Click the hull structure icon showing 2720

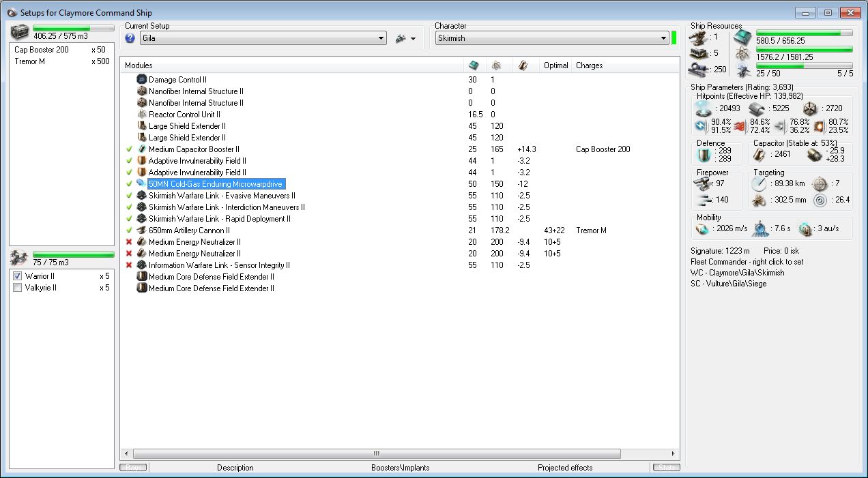pyautogui.click(x=809, y=108)
